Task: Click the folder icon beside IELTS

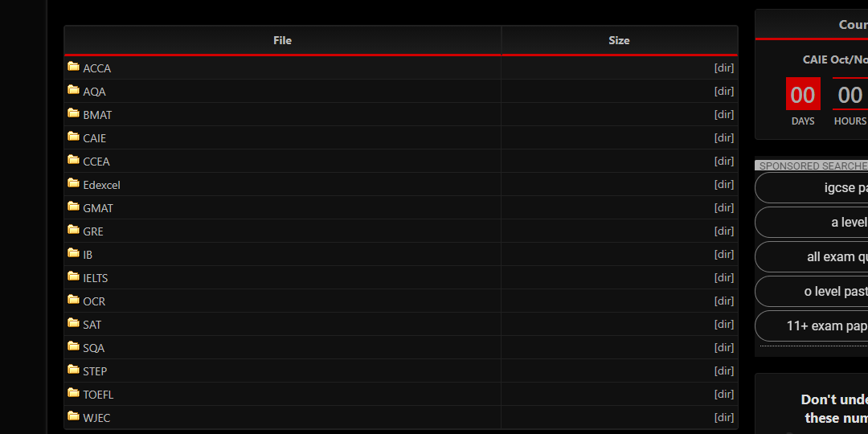Action: click(x=74, y=276)
